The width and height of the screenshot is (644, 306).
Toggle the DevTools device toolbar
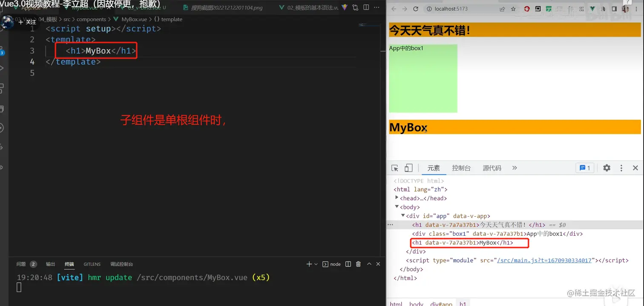[x=408, y=168]
